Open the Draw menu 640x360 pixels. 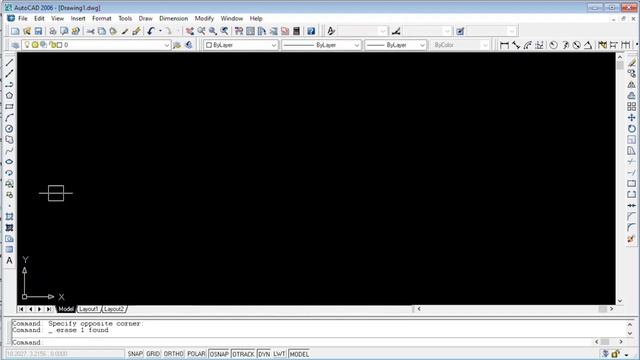tap(145, 18)
